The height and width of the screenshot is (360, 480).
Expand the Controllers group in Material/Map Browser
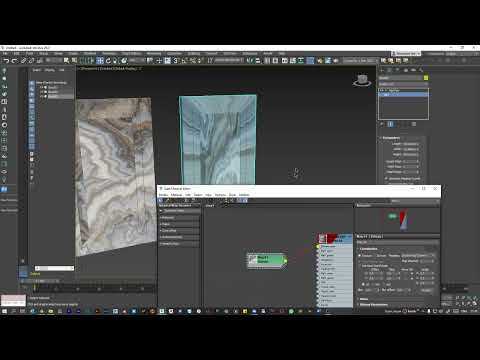179,231
